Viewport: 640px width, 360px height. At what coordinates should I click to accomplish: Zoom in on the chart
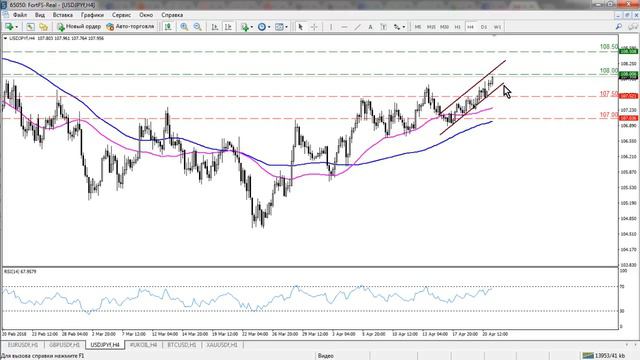184,27
